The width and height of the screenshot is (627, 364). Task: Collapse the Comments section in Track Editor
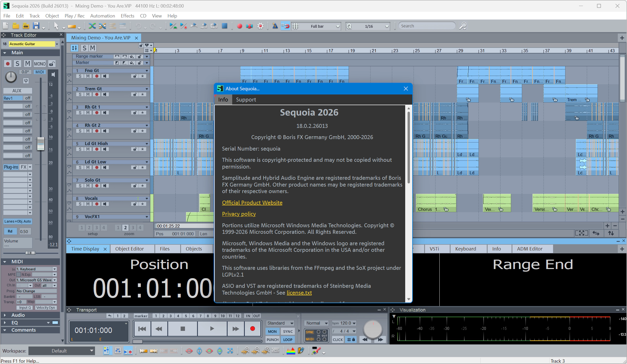(x=5, y=330)
